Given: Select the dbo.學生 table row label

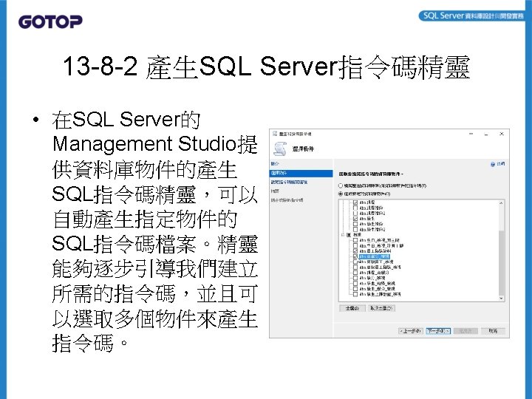Looking at the screenshot, I should pyautogui.click(x=367, y=219).
